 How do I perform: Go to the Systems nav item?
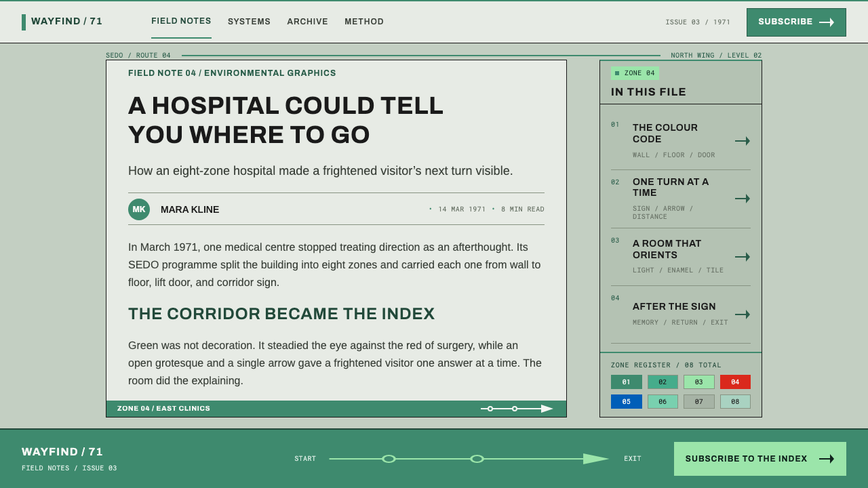tap(249, 22)
